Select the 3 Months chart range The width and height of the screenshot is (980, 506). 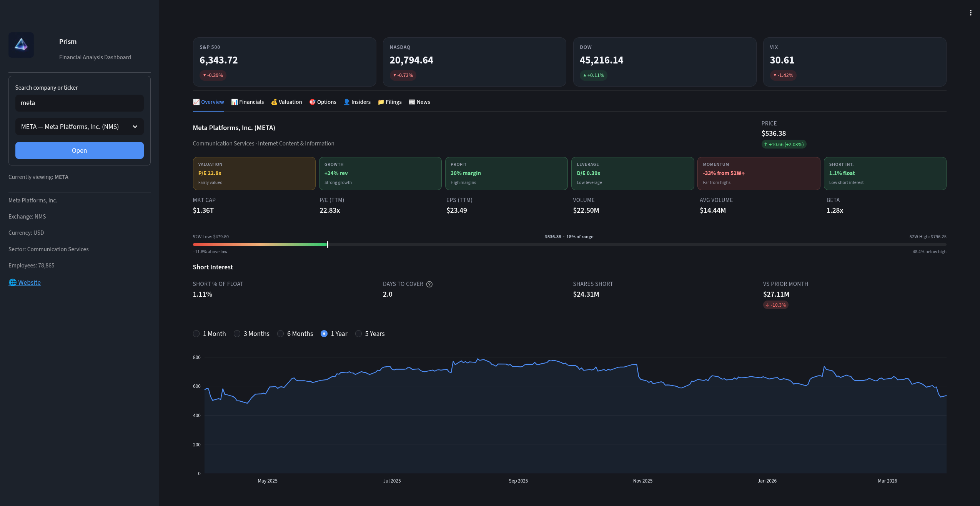[251, 334]
